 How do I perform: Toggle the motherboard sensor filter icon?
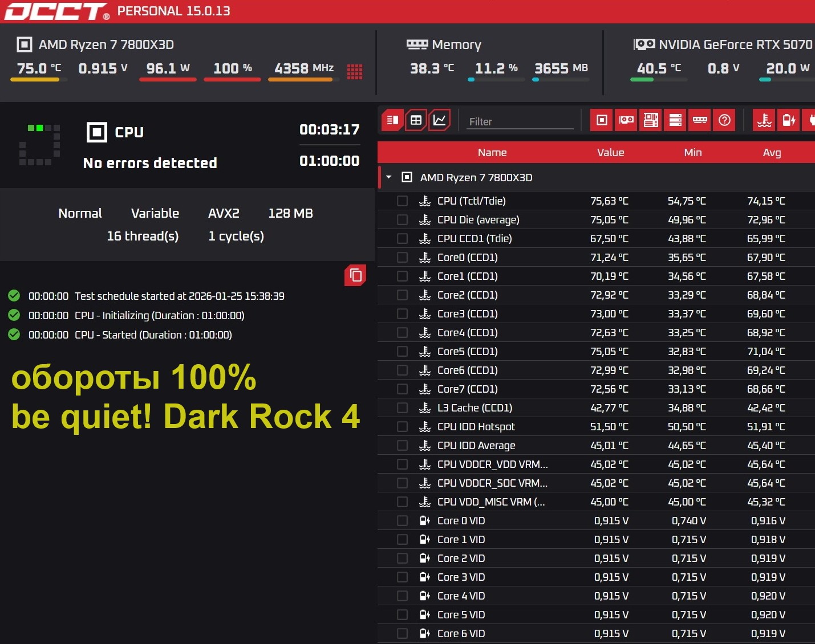point(651,120)
